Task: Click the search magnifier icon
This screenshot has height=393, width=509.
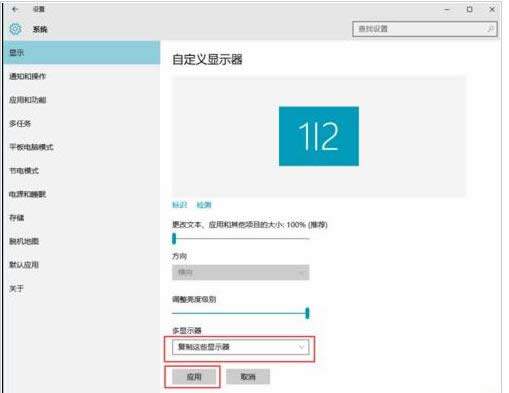Action: [490, 29]
